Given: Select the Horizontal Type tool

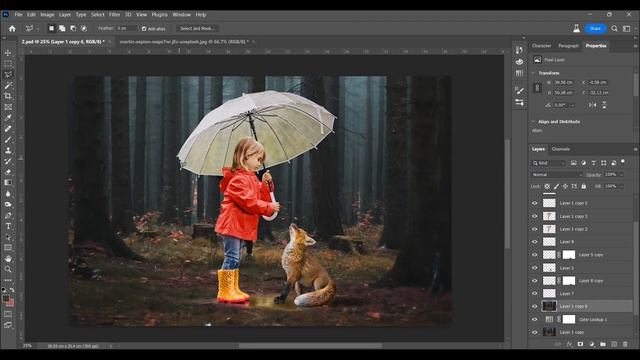Looking at the screenshot, I should [x=8, y=226].
